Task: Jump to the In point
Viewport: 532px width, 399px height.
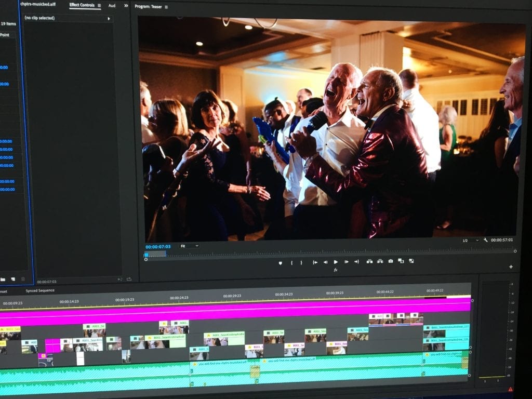Action: click(315, 262)
